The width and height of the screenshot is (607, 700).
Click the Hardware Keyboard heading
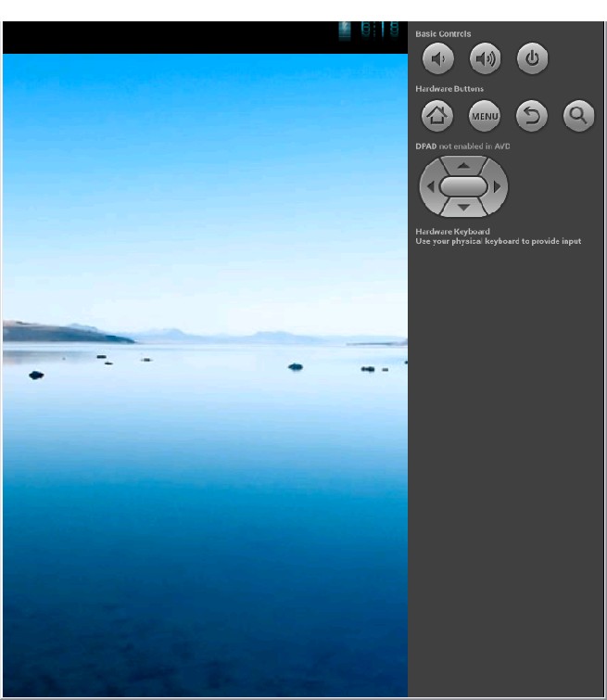[452, 231]
